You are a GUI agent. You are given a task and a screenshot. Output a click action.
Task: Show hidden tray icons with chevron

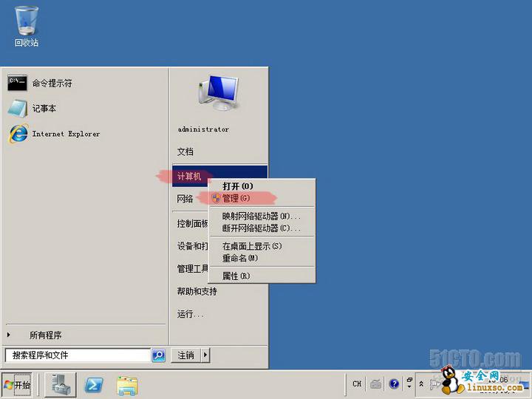tap(421, 384)
